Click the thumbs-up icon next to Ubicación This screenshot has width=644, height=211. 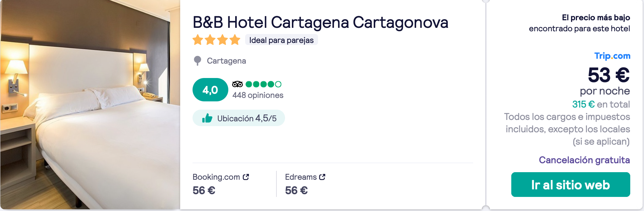pos(207,118)
